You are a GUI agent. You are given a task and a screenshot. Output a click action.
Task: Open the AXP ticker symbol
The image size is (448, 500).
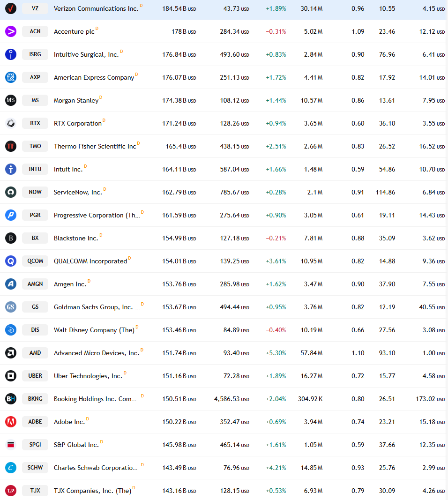35,77
